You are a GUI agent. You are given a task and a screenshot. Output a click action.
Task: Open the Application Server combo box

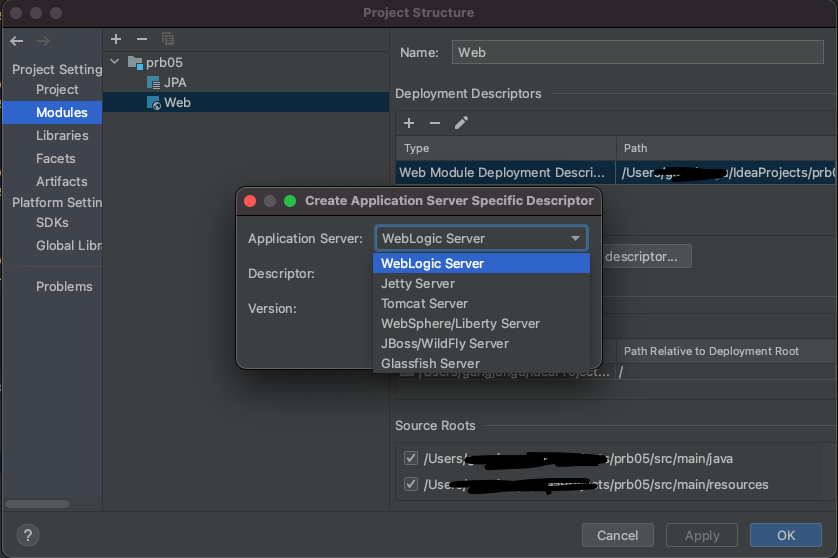[x=481, y=238]
